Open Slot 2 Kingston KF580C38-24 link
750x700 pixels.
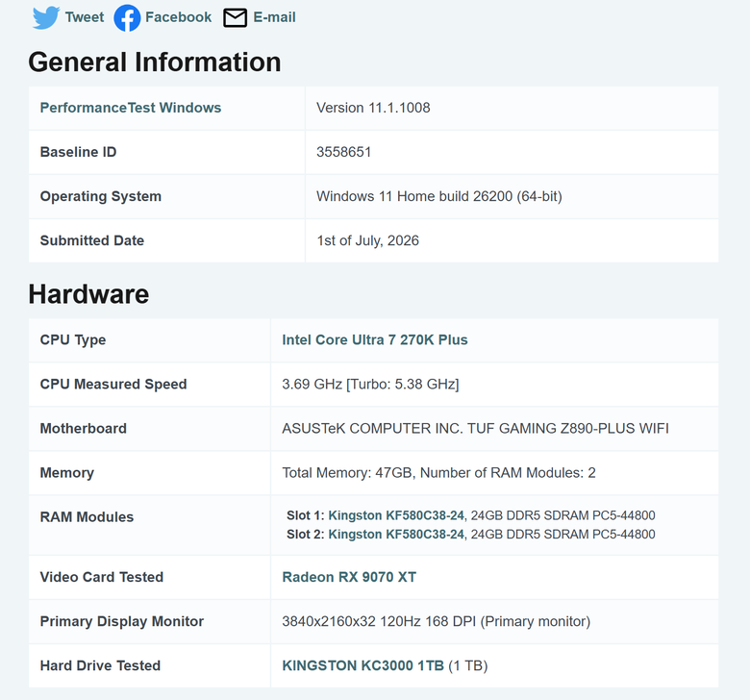point(396,534)
